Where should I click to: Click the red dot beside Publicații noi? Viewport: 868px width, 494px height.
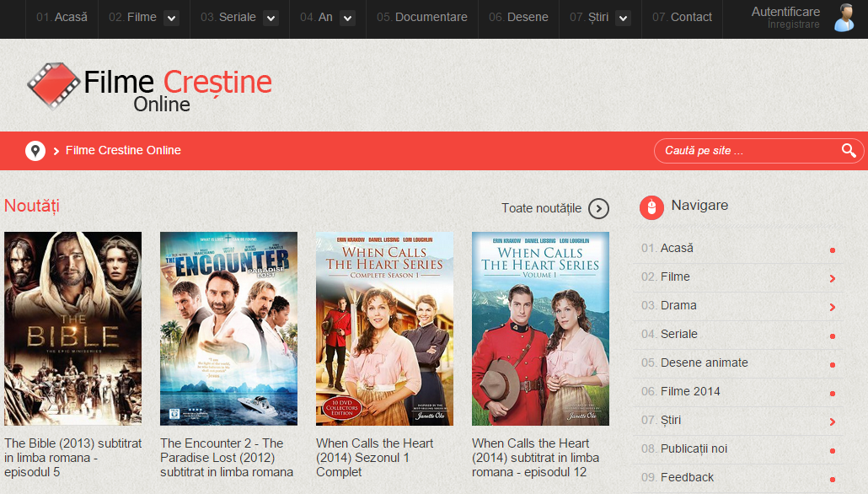[x=832, y=451]
